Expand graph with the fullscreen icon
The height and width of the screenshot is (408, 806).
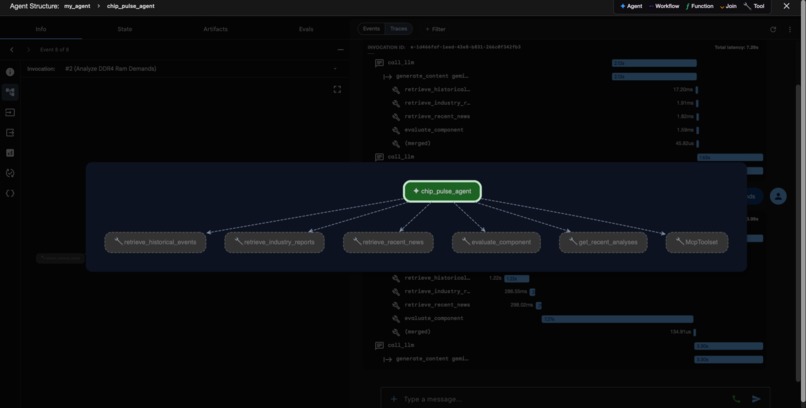(337, 89)
